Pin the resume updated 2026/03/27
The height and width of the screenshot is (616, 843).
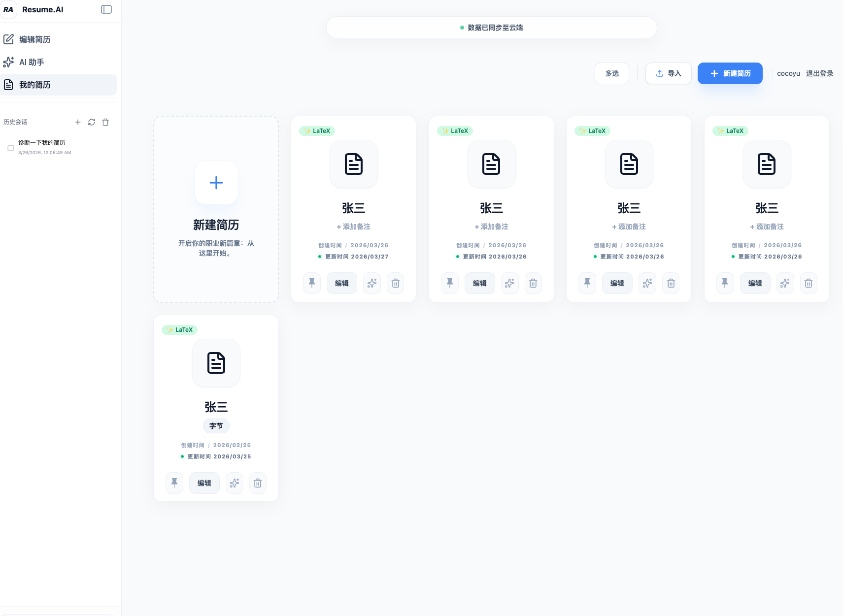coord(312,283)
